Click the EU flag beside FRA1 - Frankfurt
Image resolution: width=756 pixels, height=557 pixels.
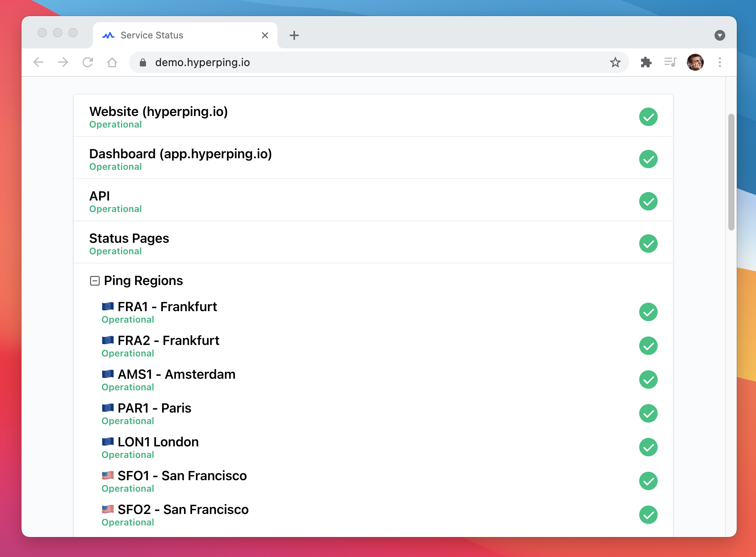[x=108, y=307]
